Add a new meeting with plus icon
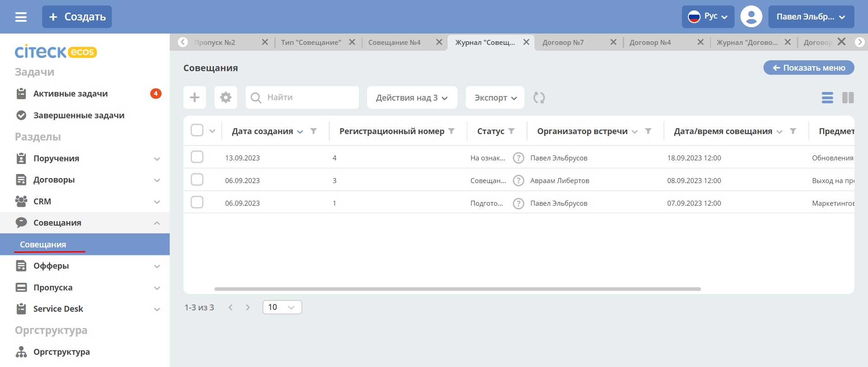The image size is (868, 367). click(195, 97)
